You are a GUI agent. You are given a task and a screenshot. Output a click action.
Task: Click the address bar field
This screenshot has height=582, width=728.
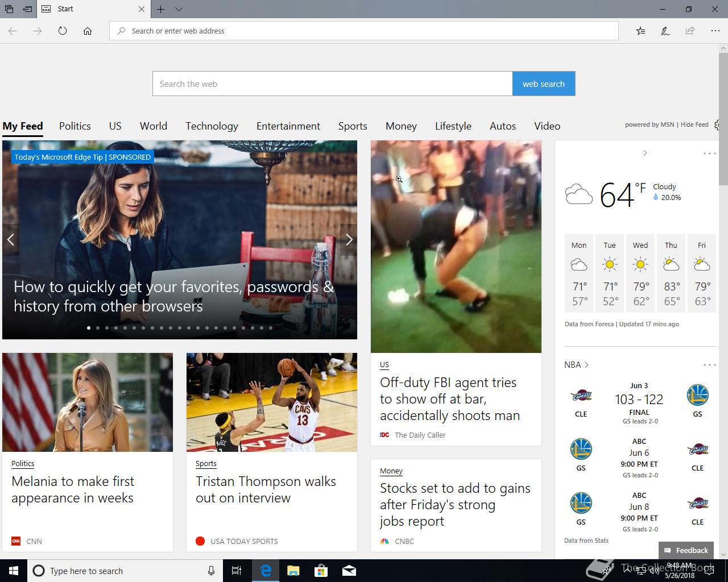click(364, 31)
